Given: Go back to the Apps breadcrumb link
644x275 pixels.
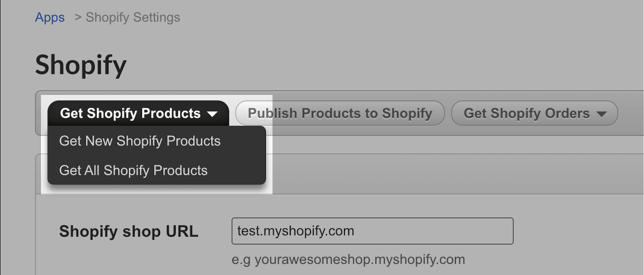Looking at the screenshot, I should (50, 18).
